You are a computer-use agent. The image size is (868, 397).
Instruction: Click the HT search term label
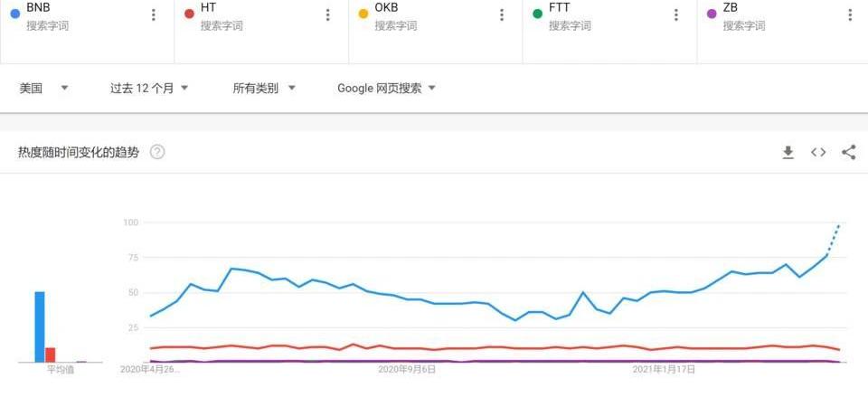[x=208, y=8]
